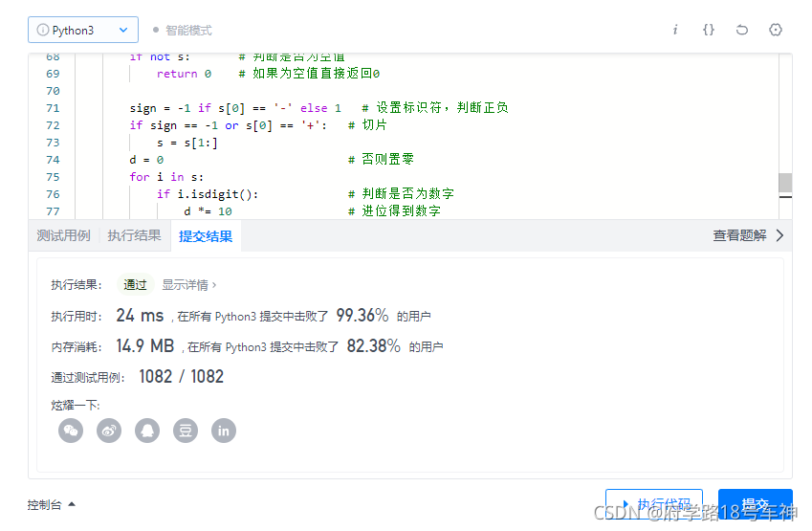Share result via WeChat icon
812x531 pixels.
coord(71,431)
